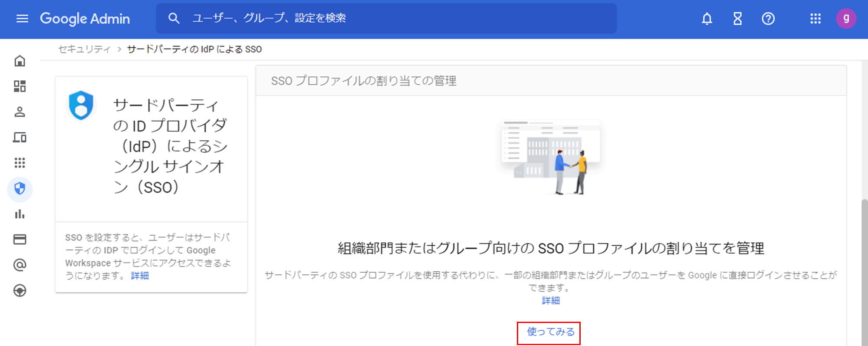Screen dimensions: 868x346
Task: Click the search magnifier icon
Action: pos(174,18)
